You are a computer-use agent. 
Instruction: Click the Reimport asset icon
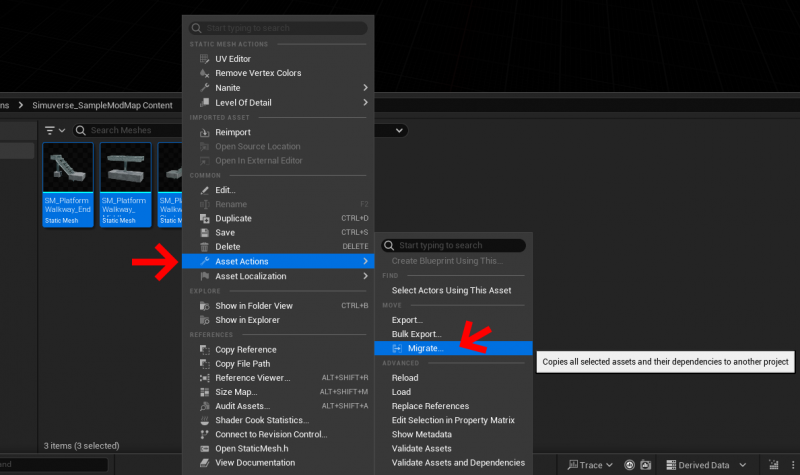[x=205, y=132]
